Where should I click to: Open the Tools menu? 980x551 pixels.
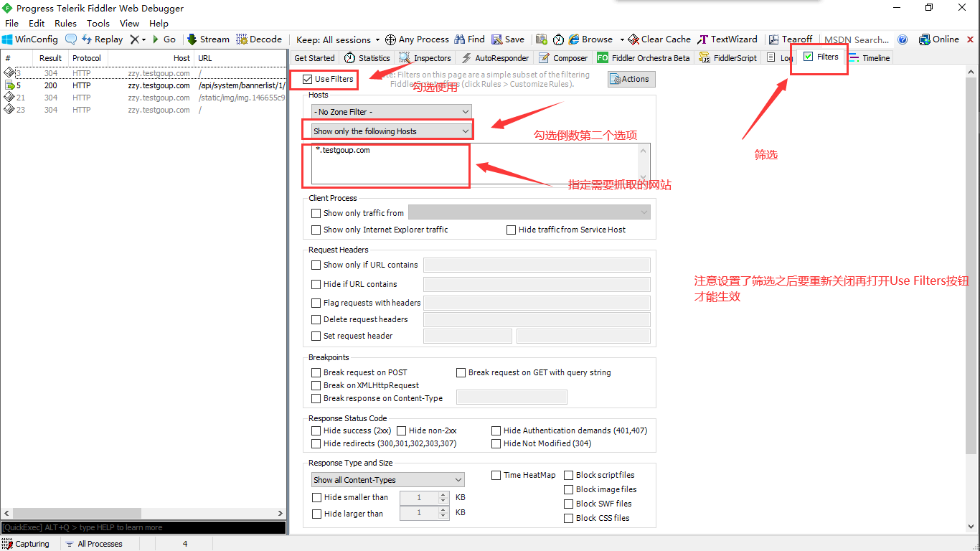pos(98,23)
